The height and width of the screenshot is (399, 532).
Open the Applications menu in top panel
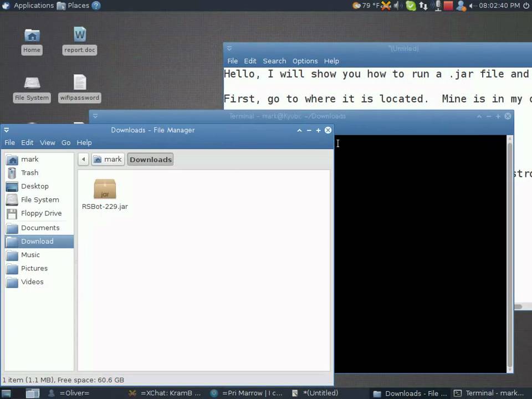(28, 6)
